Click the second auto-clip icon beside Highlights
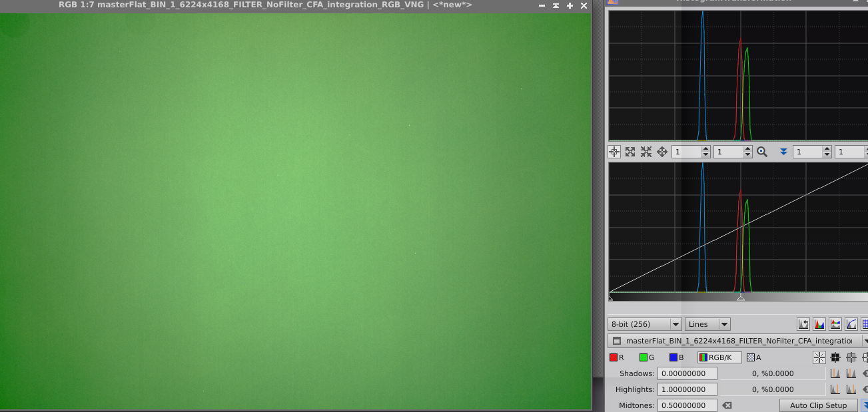Screen dimensions: 868x412 [851, 389]
